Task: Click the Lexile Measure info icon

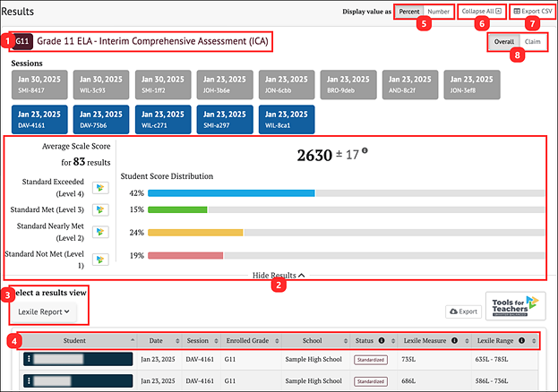Action: (x=455, y=341)
